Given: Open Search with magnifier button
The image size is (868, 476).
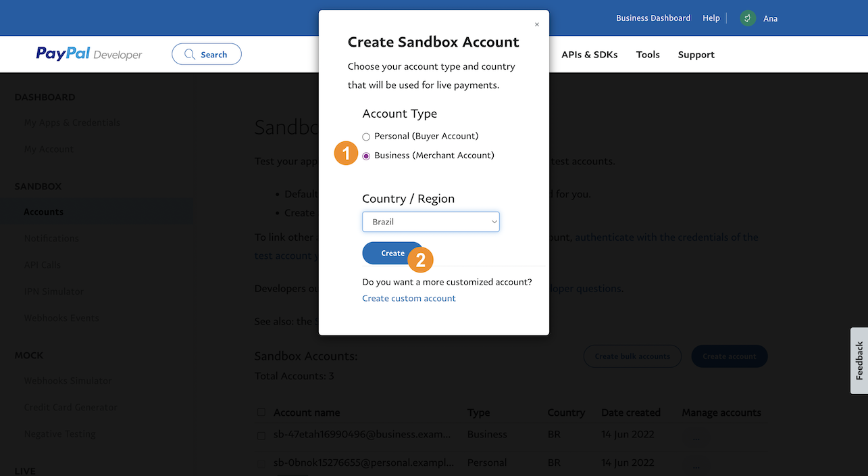Looking at the screenshot, I should click(x=207, y=54).
